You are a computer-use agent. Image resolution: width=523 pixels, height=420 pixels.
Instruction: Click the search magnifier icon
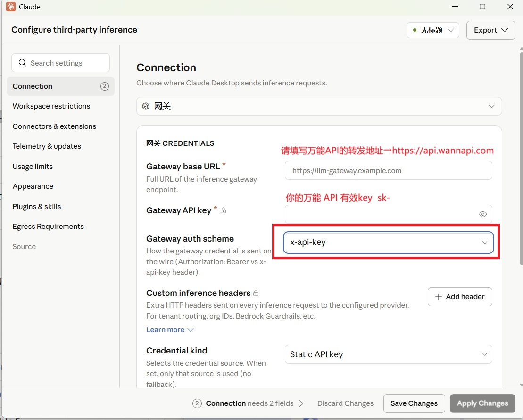click(x=22, y=63)
